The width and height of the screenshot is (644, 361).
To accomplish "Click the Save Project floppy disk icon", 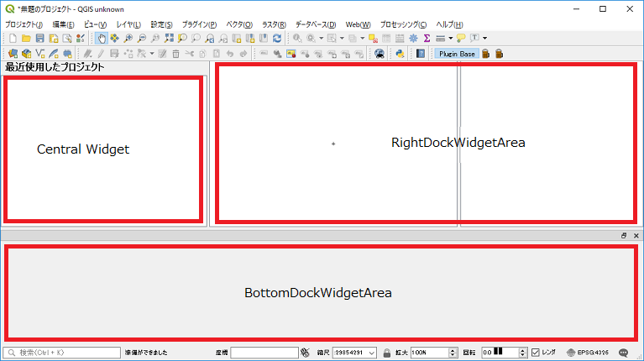I will point(39,39).
